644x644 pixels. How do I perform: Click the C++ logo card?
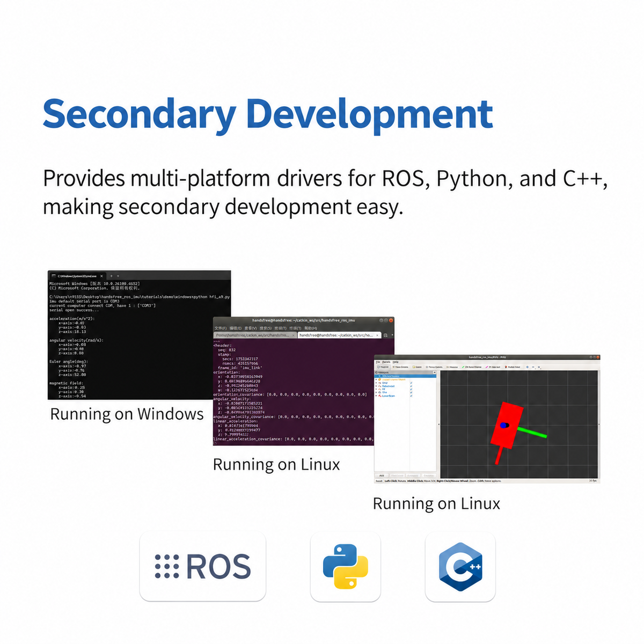click(x=460, y=566)
